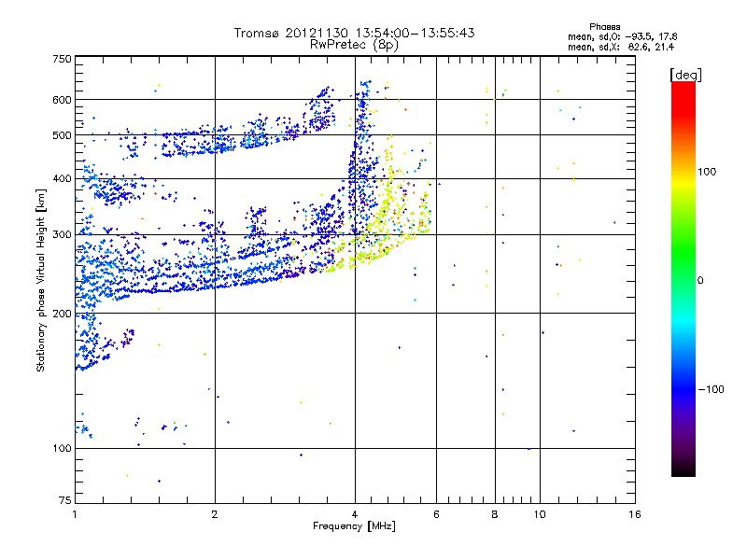
Task: Click the y-axis tick label '600'
Action: (x=62, y=100)
